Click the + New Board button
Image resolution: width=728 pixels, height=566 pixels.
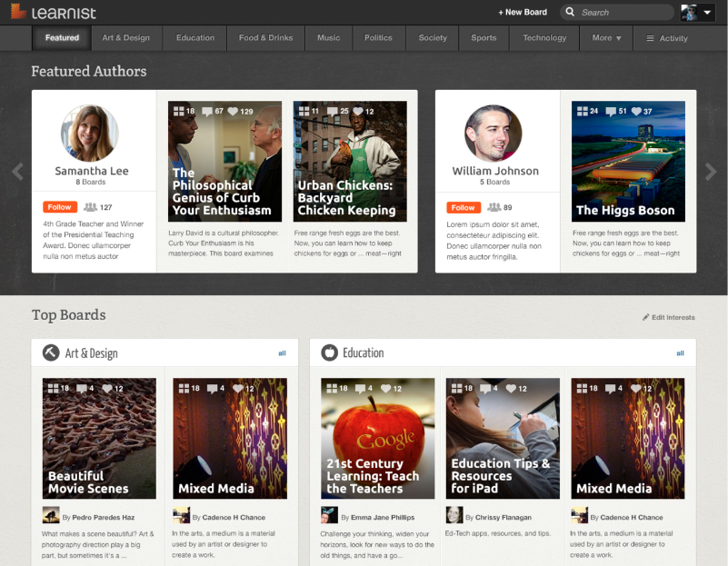[x=523, y=13]
